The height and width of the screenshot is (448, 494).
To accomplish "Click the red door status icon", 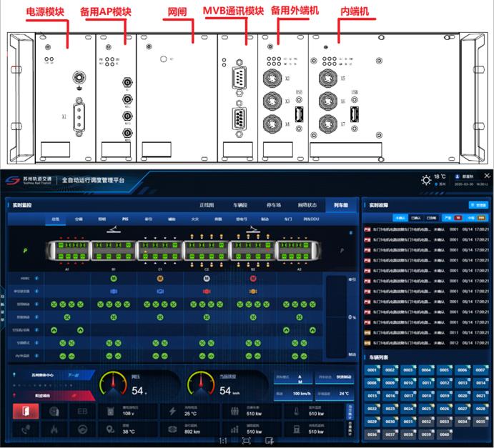I will [26, 411].
